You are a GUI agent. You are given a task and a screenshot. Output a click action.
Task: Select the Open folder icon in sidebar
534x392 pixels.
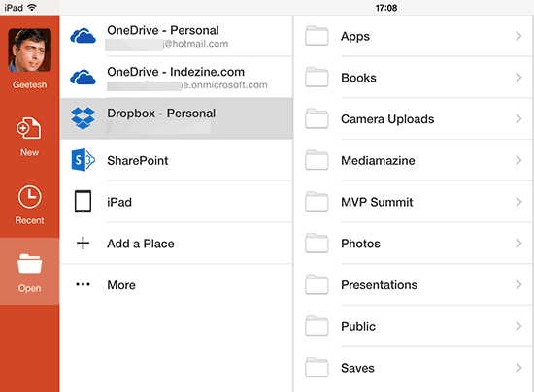(30, 263)
